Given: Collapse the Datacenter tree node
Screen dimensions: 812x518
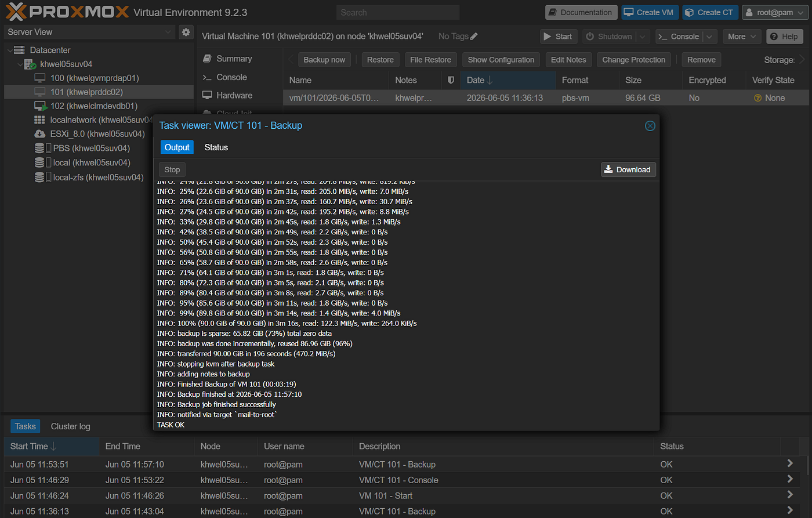Looking at the screenshot, I should [x=10, y=50].
